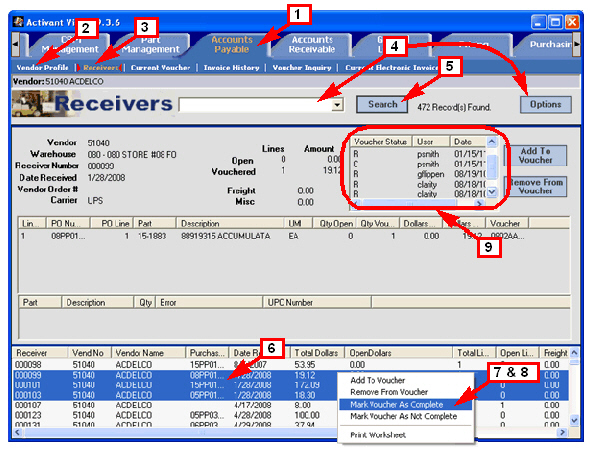Select line item 15-1883 row
Image resolution: width=590 pixels, height=454 pixels.
click(x=293, y=236)
